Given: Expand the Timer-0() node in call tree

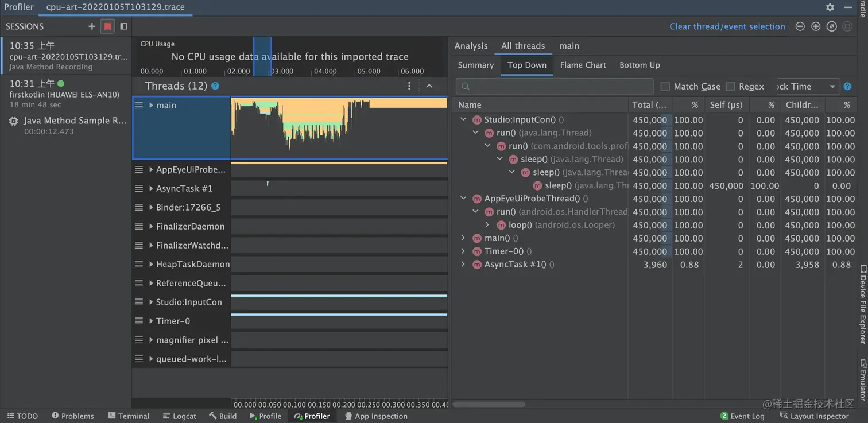Looking at the screenshot, I should tap(463, 251).
